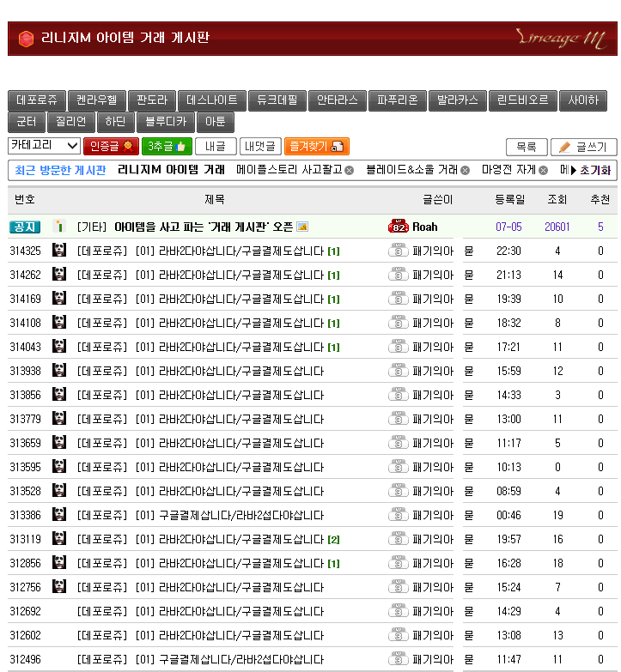Image resolution: width=621 pixels, height=672 pixels.
Task: Filter by 인증글 posts
Action: [x=111, y=147]
